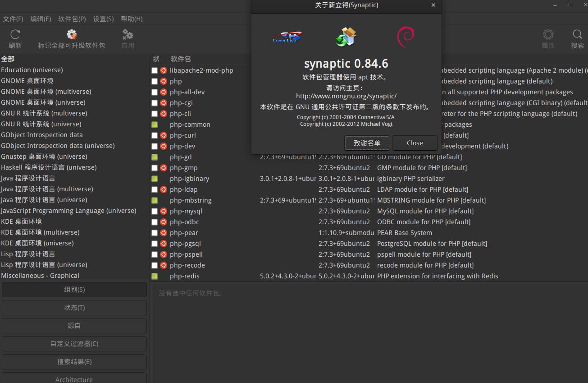Sort by the 状 status column header

156,59
